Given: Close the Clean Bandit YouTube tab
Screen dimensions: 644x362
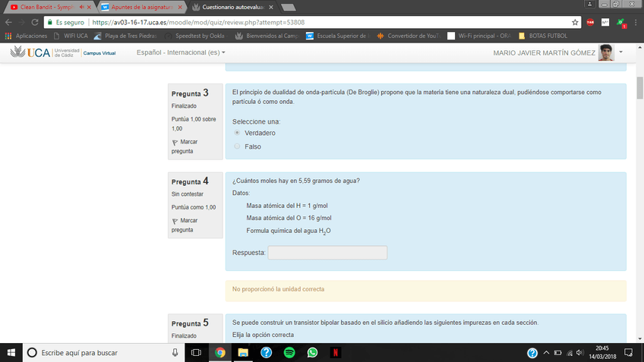Looking at the screenshot, I should tap(89, 7).
